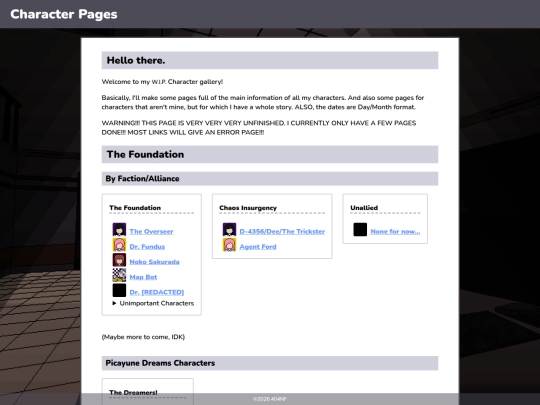The image size is (540, 405).
Task: Click The Foundation card title
Action: pos(135,208)
